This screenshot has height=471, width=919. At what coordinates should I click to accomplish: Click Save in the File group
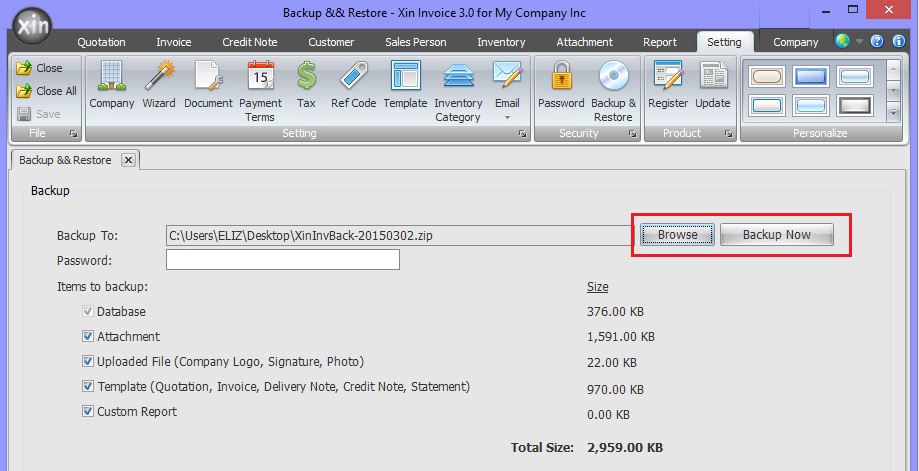39,114
